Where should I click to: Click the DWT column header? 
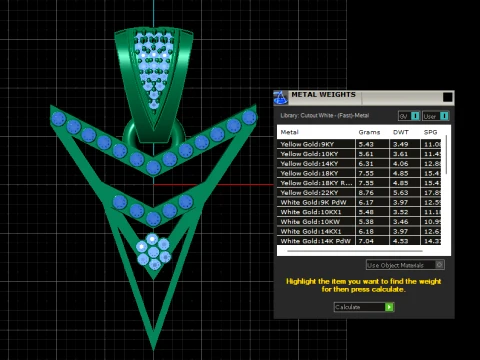(x=401, y=132)
